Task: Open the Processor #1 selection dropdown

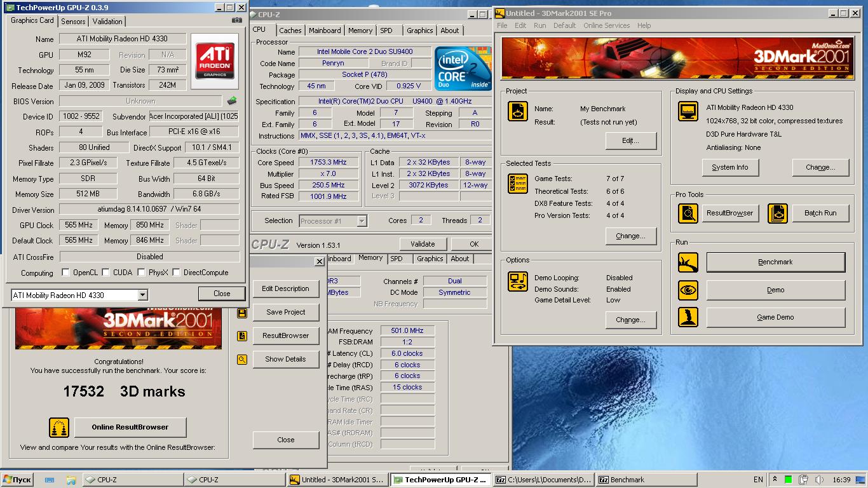Action: tap(362, 221)
